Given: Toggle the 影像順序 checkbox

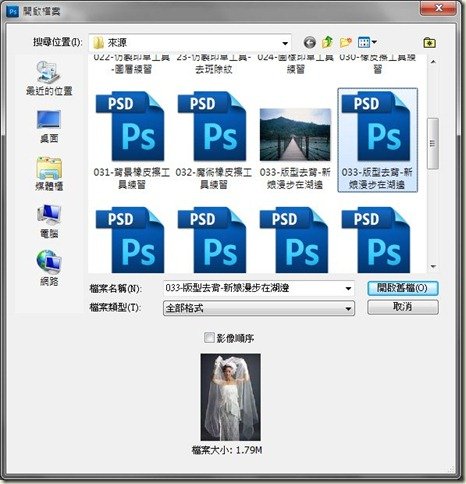Looking at the screenshot, I should 209,338.
